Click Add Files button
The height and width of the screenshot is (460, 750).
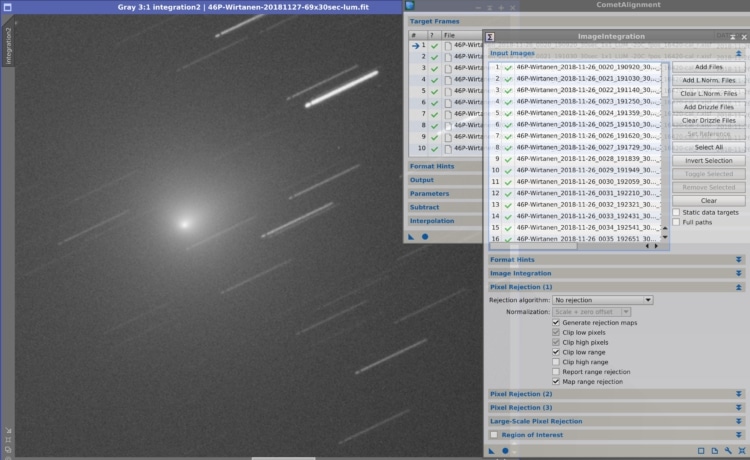pos(708,67)
